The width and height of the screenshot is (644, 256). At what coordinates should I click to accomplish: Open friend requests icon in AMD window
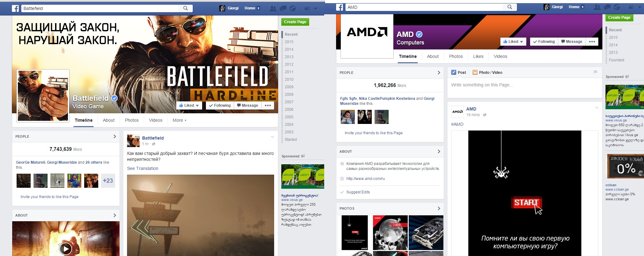point(597,7)
